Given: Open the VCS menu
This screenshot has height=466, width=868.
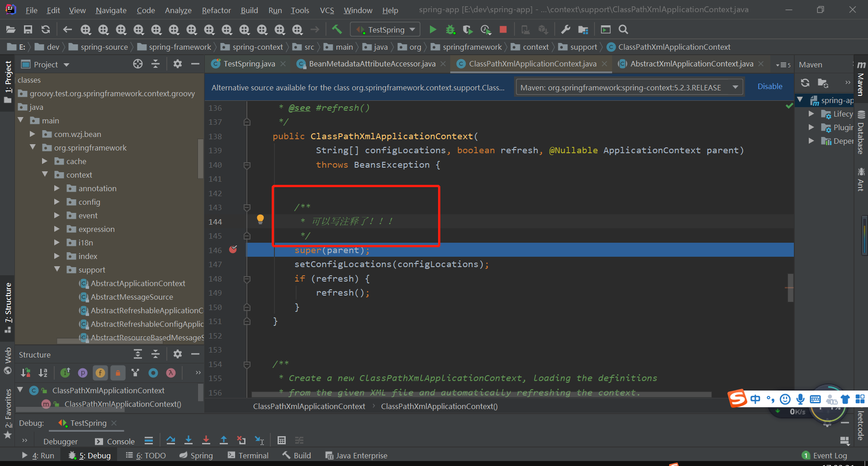Looking at the screenshot, I should [327, 10].
